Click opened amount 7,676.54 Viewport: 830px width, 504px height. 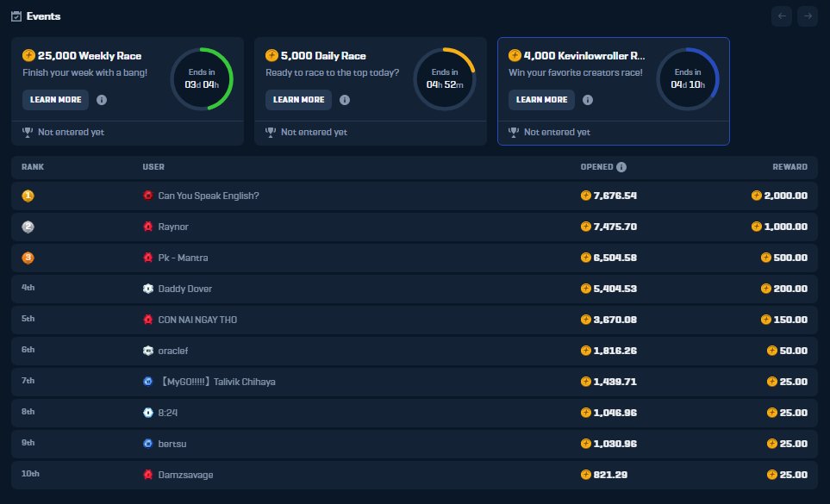(615, 196)
